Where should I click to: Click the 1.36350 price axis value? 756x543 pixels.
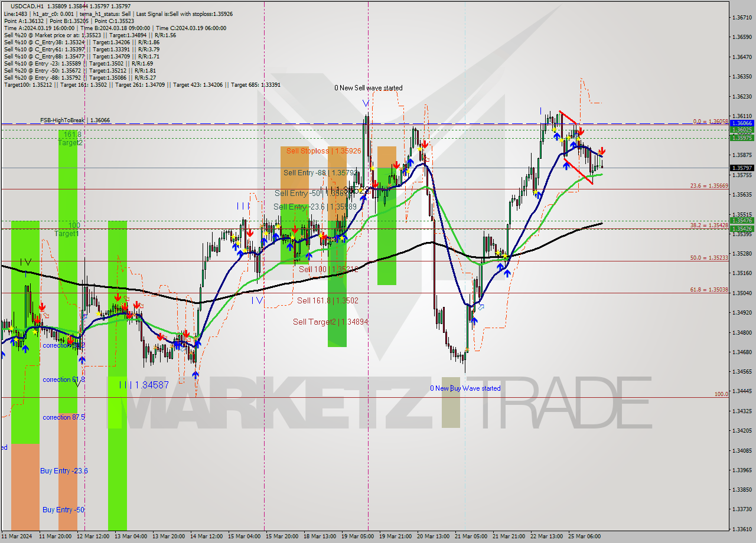pyautogui.click(x=742, y=77)
